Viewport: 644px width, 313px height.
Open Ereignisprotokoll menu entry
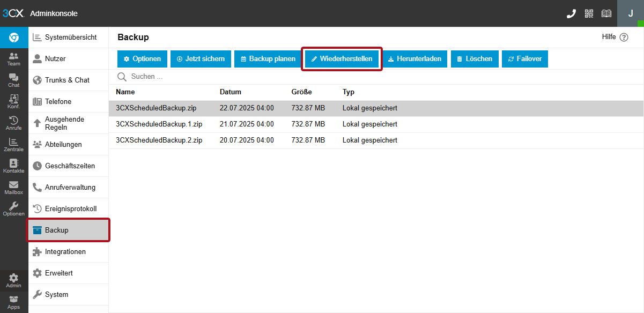(70, 209)
